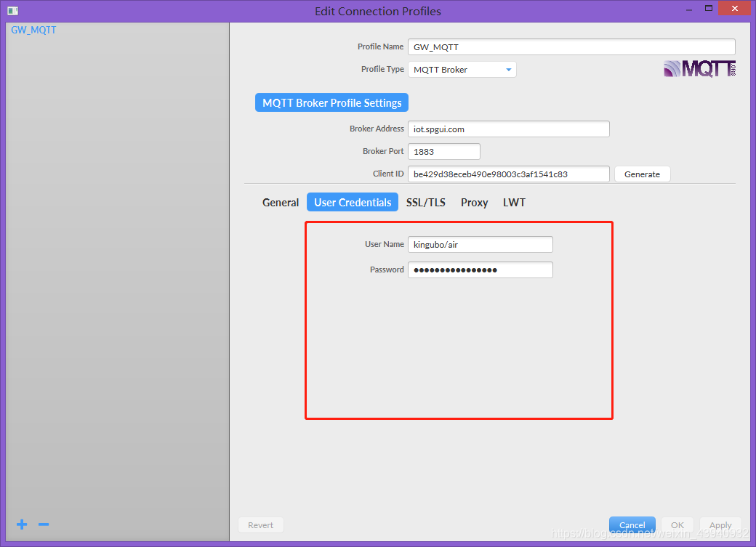This screenshot has height=547, width=756.
Task: Minimize the Edit Connection Profiles window
Action: [689, 9]
